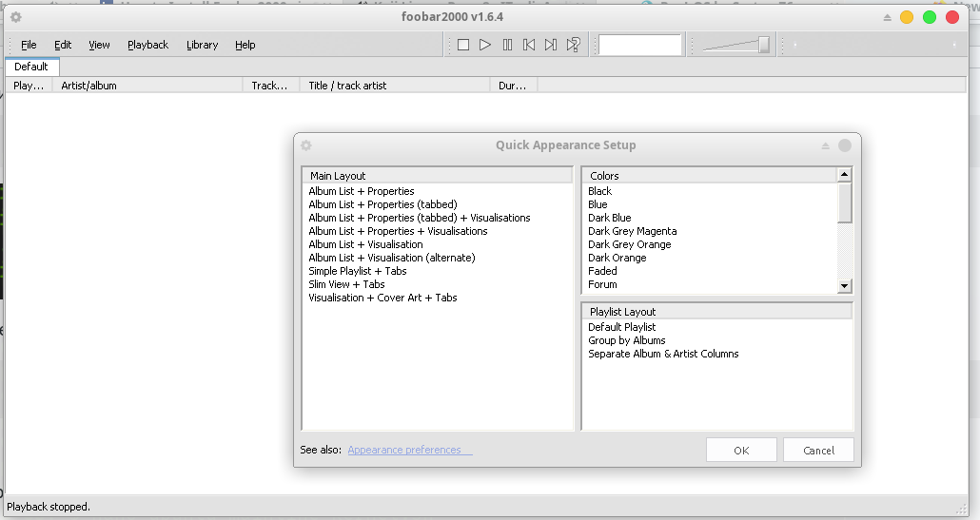Choose the Black color scheme
The height and width of the screenshot is (520, 980).
(600, 191)
